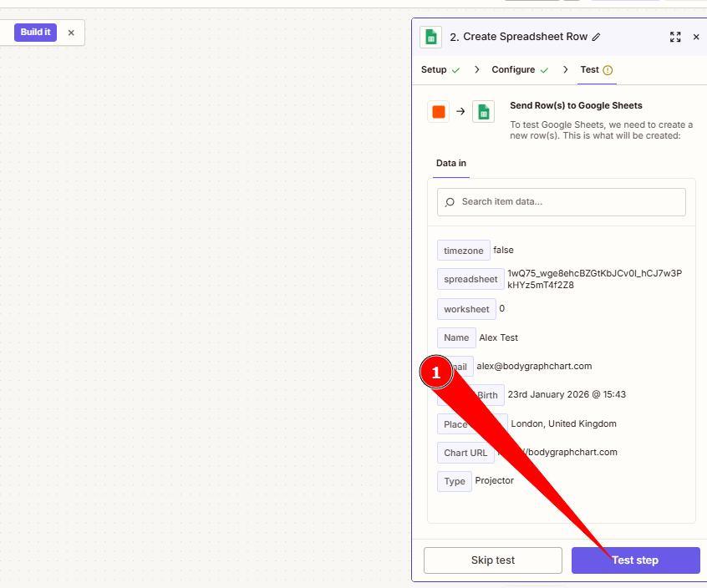Viewport: 707px width, 588px height.
Task: Dismiss the Build it prompt
Action: (x=71, y=33)
